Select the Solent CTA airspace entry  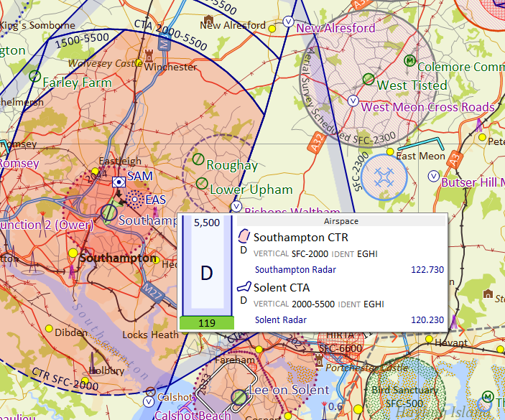pos(341,302)
